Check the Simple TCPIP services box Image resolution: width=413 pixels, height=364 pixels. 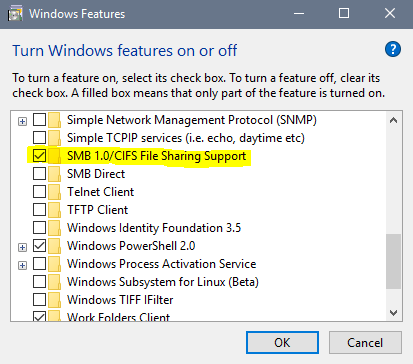(39, 138)
